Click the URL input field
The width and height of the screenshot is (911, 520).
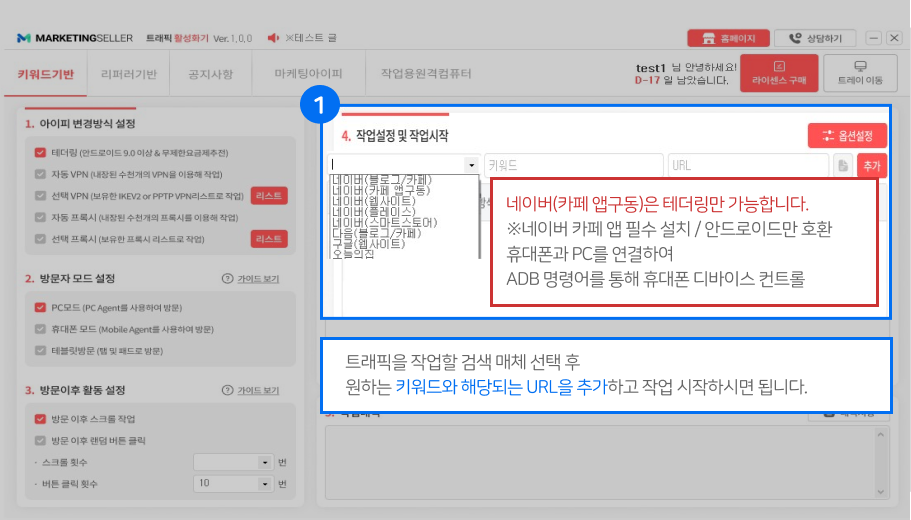coord(748,166)
